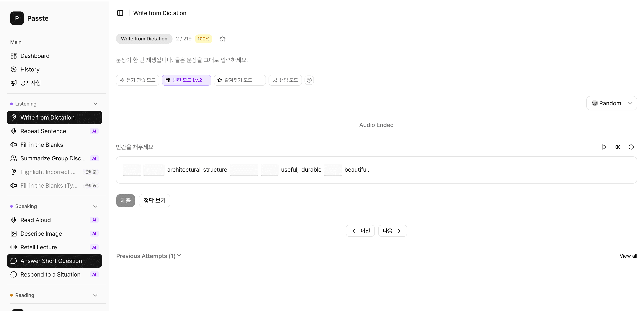Click View all previous attempts

pyautogui.click(x=628, y=256)
